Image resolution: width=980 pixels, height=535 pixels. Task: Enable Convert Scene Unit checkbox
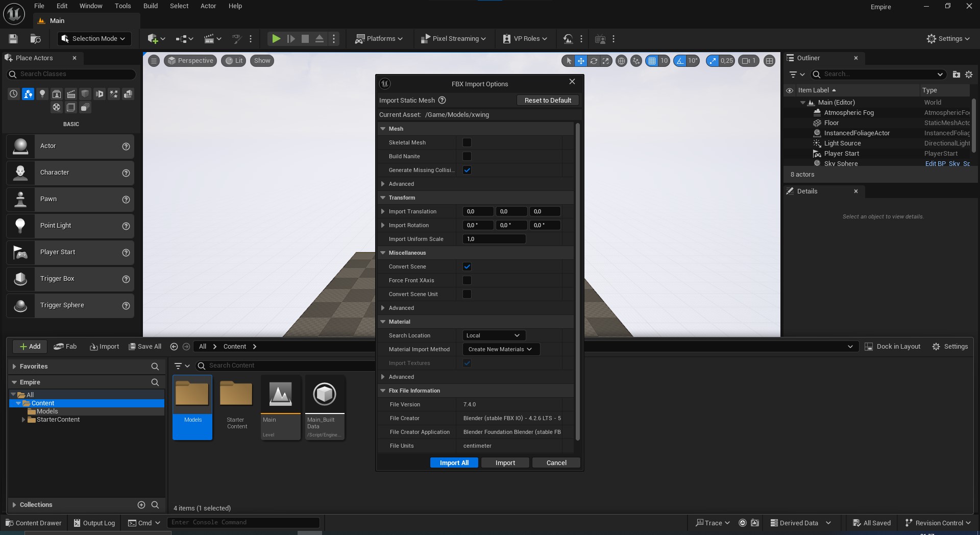pos(467,294)
